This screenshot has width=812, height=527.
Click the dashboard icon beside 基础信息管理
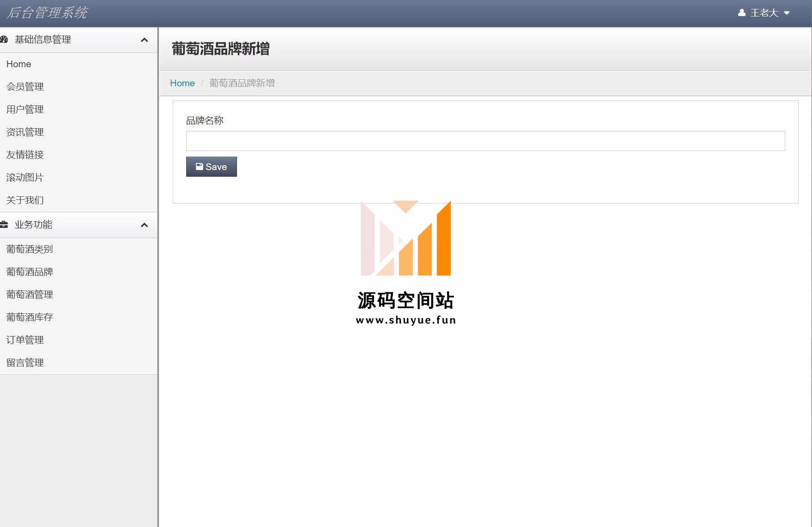(4, 40)
